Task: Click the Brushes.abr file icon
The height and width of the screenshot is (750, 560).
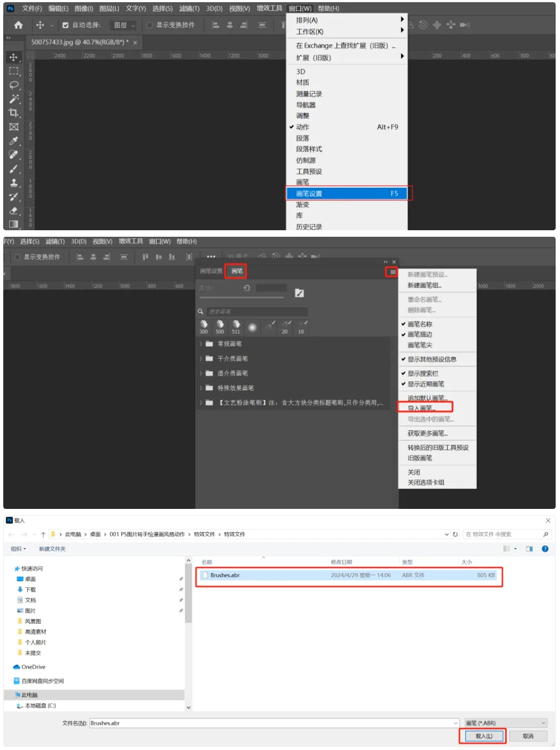Action: 205,575
